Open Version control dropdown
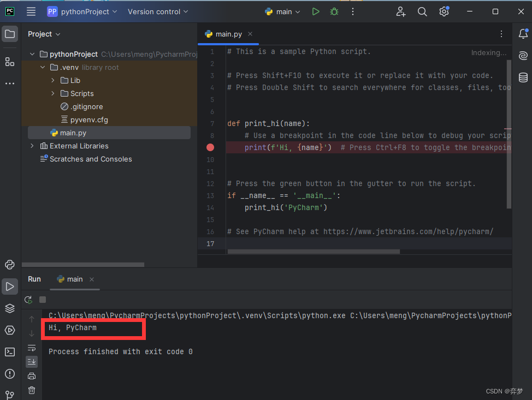Screen dimensions: 532x400 click(x=158, y=11)
